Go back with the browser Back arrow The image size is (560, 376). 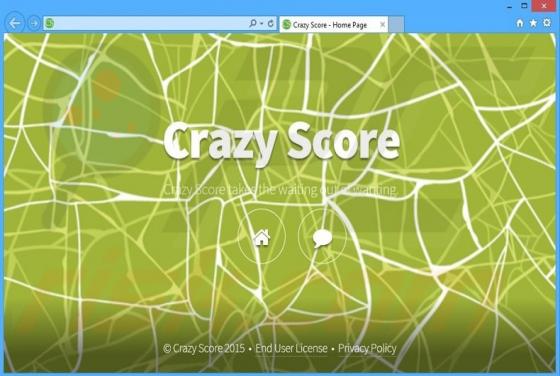point(15,23)
